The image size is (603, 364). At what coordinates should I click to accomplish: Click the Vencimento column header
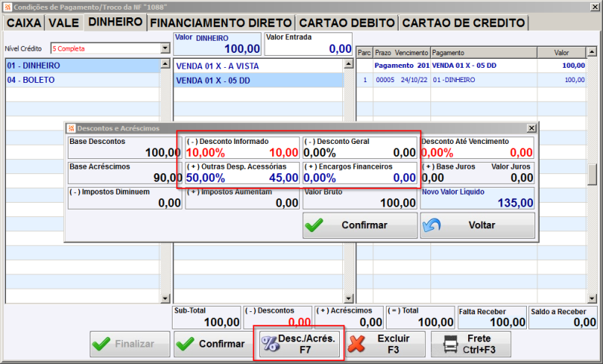411,53
